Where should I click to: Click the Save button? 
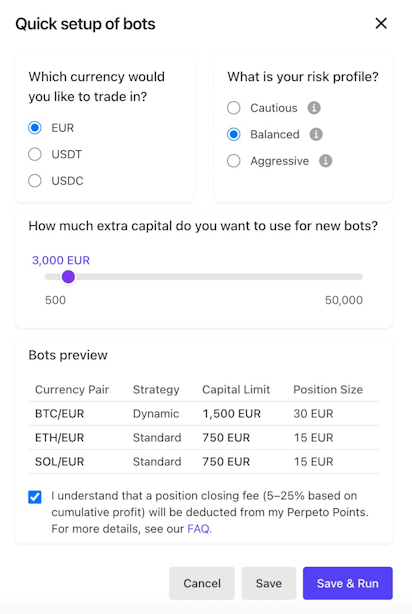[x=269, y=583]
